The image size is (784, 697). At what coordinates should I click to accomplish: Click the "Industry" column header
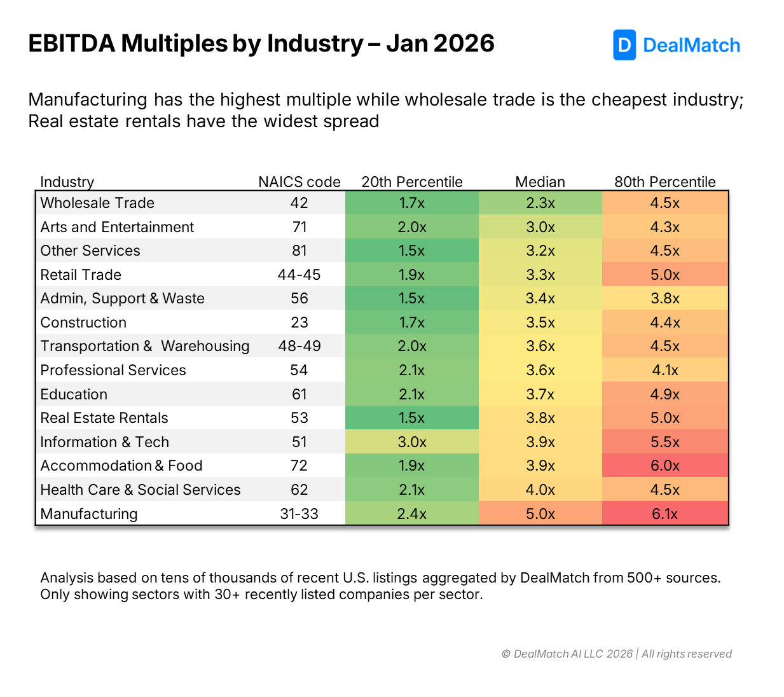coord(67,182)
